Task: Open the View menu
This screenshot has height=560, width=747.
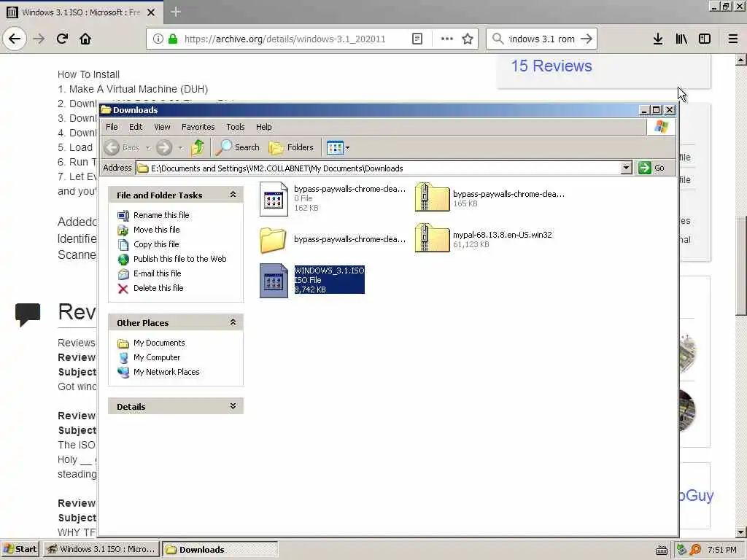Action: pos(162,127)
